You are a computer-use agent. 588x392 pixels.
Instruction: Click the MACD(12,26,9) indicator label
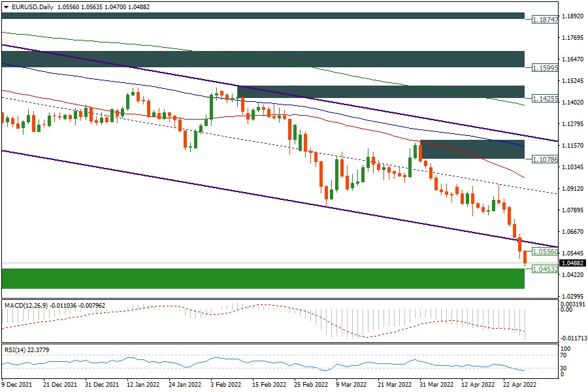(26, 304)
